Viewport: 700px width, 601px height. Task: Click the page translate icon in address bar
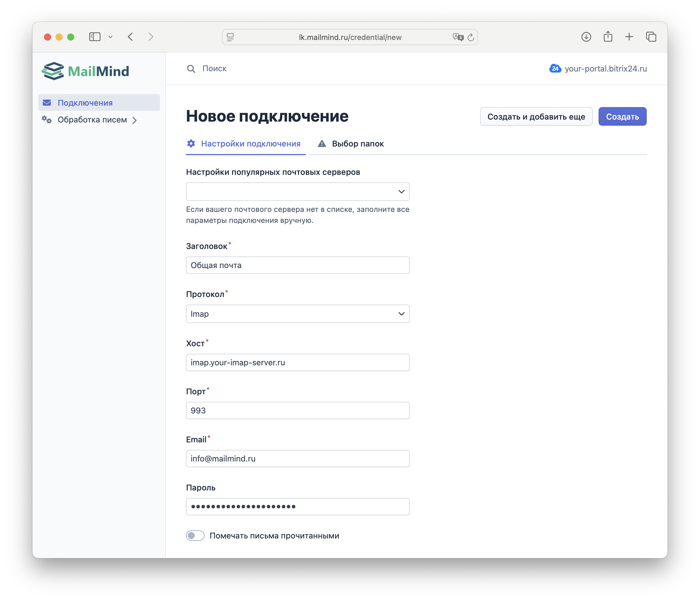(x=458, y=37)
